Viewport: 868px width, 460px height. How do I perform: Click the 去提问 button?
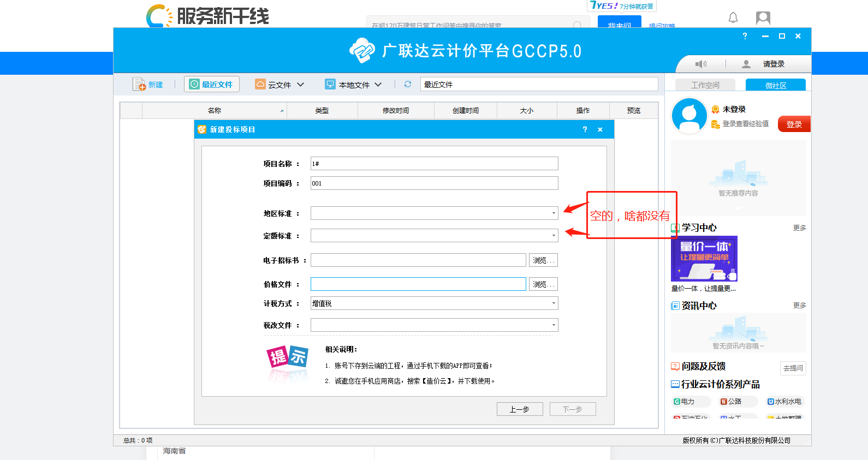[793, 368]
